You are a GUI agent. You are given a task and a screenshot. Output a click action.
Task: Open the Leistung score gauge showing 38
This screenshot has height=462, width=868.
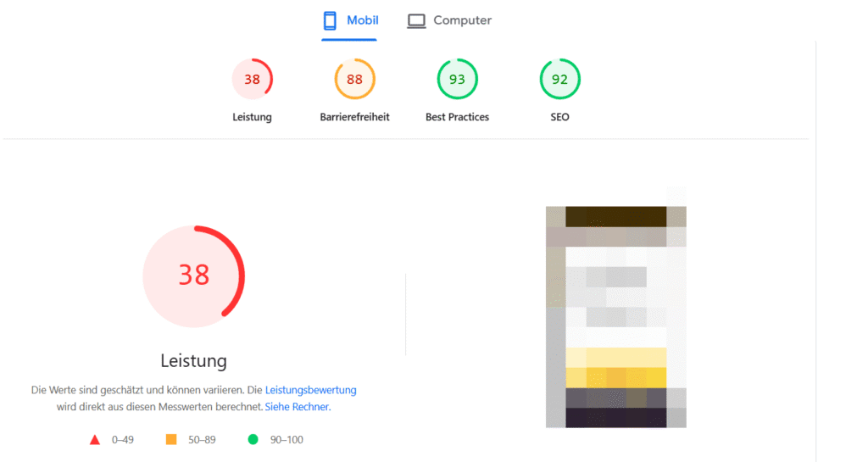(252, 79)
